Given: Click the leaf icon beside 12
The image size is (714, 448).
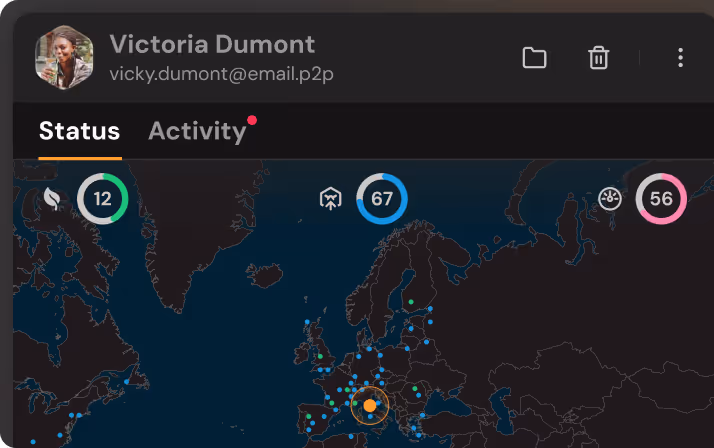Looking at the screenshot, I should point(52,199).
